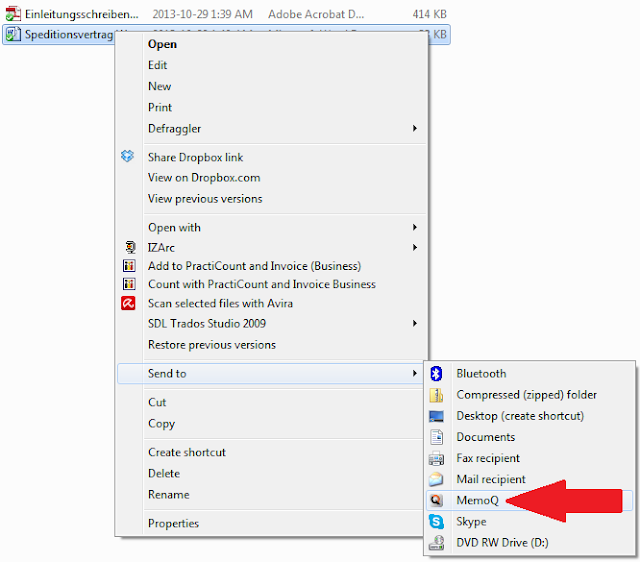Send file to Documents

pos(486,437)
